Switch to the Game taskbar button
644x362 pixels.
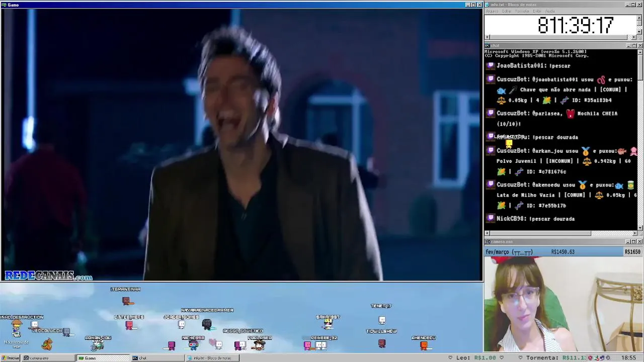[103, 358]
